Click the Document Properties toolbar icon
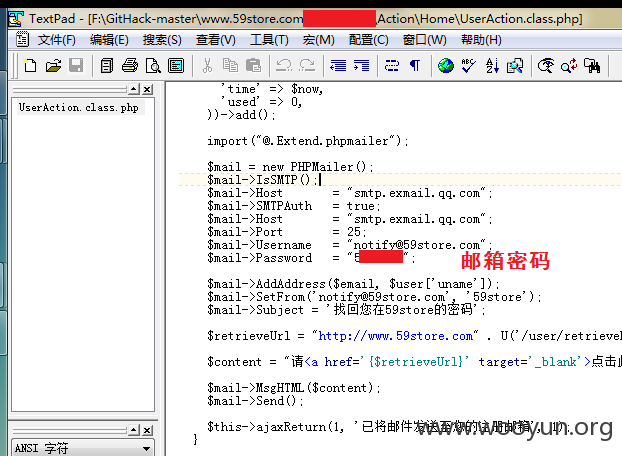 (x=176, y=65)
